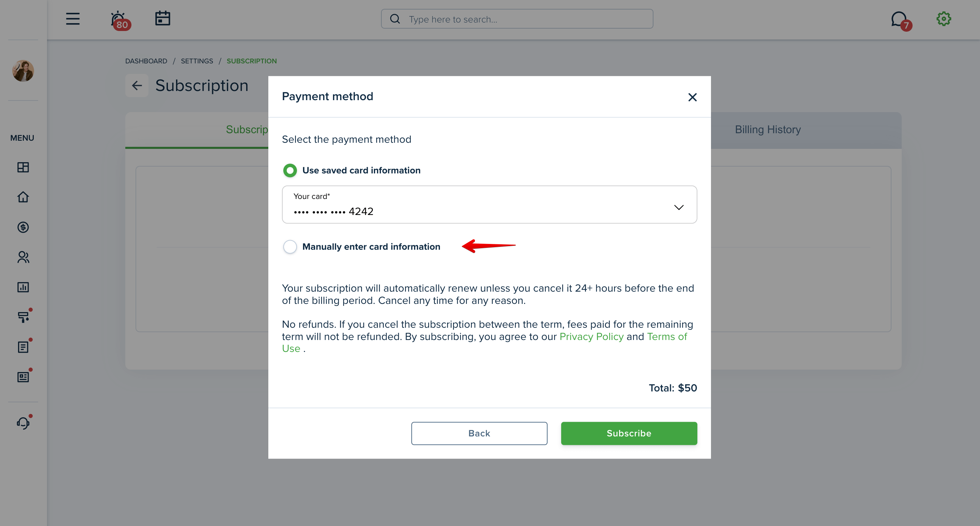Click the search input field
The height and width of the screenshot is (526, 980).
coord(517,19)
